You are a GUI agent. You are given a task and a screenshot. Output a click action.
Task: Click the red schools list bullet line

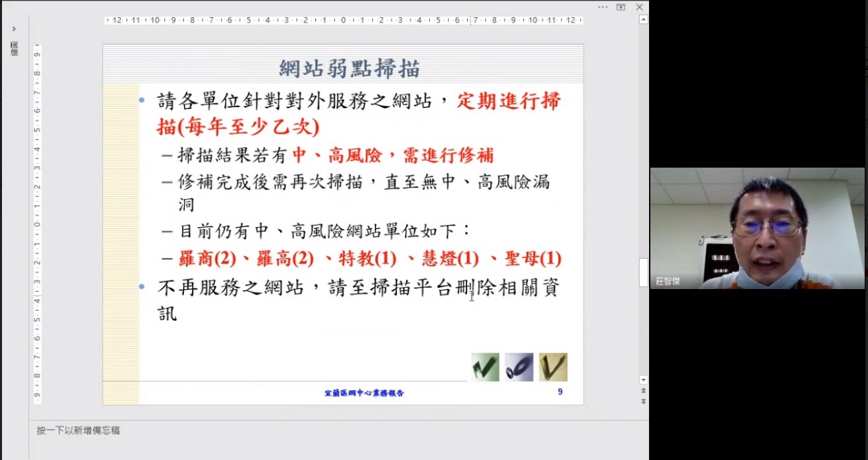369,259
